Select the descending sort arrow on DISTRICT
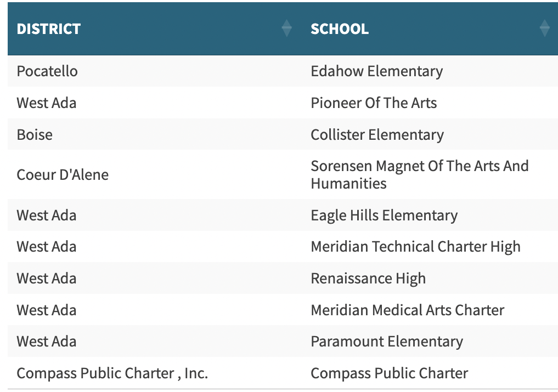The height and width of the screenshot is (392, 558). click(x=287, y=32)
